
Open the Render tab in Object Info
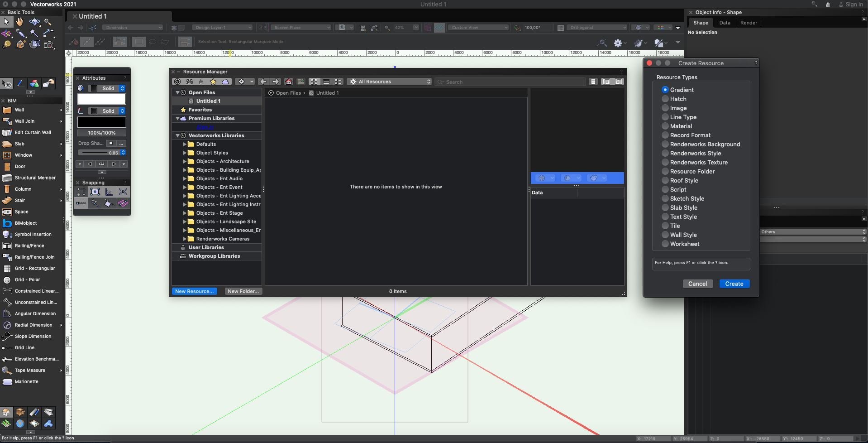749,23
